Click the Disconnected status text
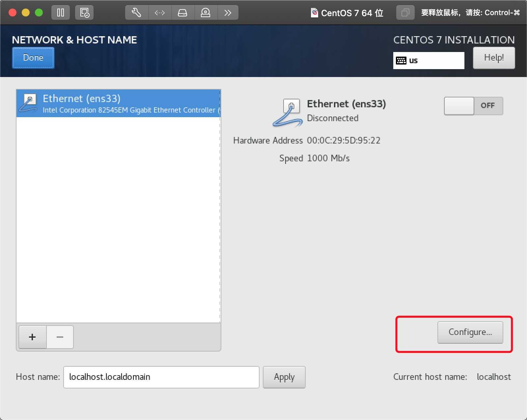The width and height of the screenshot is (527, 420). click(x=333, y=118)
